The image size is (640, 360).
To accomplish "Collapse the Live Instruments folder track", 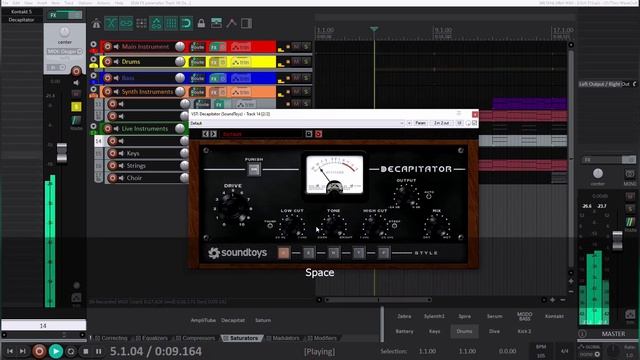I will pyautogui.click(x=93, y=126).
